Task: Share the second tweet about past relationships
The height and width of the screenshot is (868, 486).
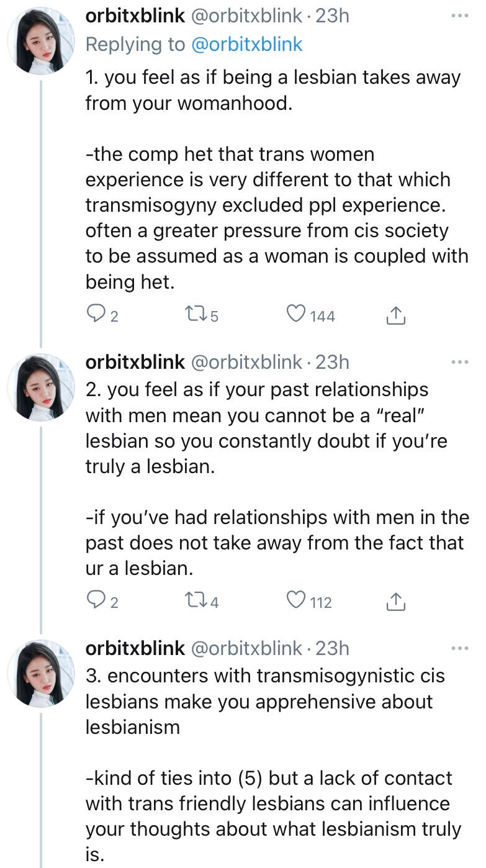Action: 395,602
